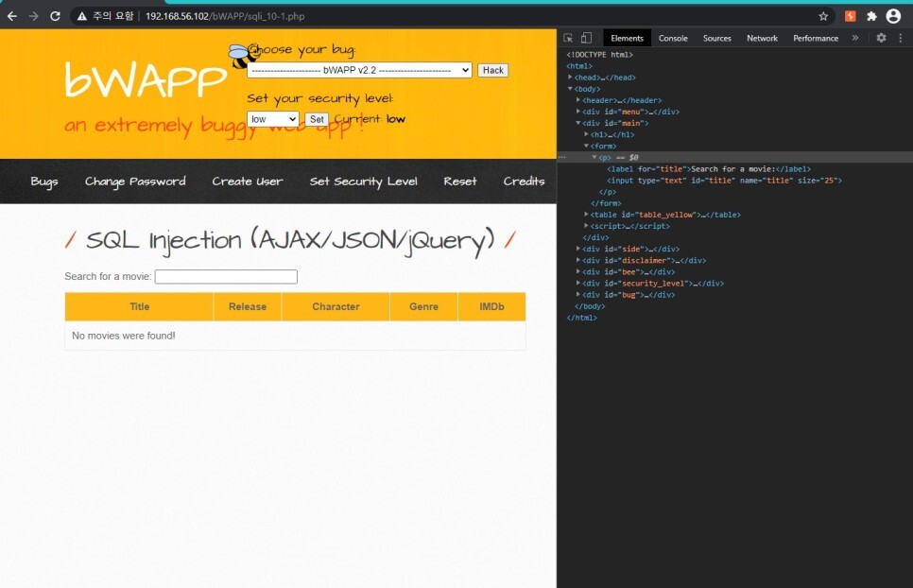Expand the div id="side" node
The image size is (913, 588).
pos(578,249)
